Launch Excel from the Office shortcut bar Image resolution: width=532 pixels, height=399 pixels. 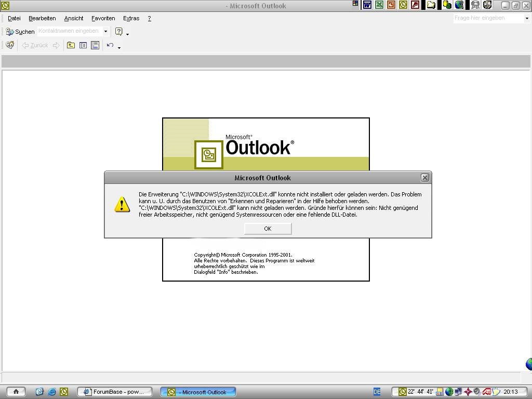[x=379, y=5]
